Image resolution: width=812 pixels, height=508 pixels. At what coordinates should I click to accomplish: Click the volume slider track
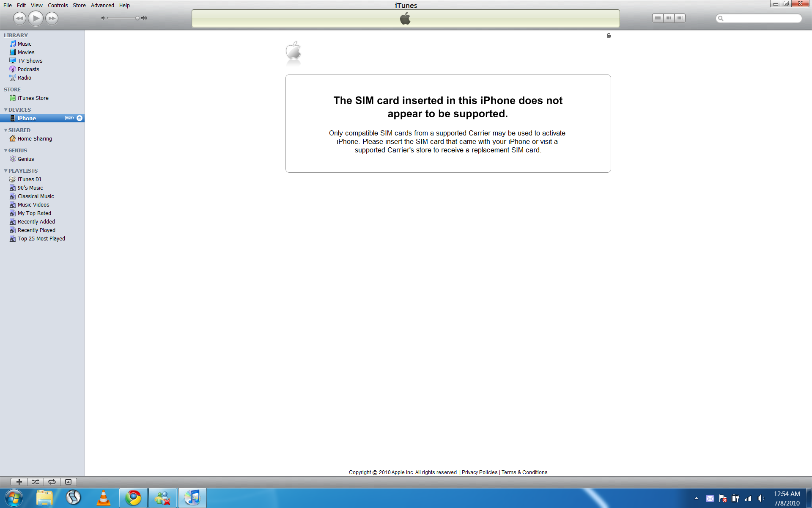pos(123,18)
